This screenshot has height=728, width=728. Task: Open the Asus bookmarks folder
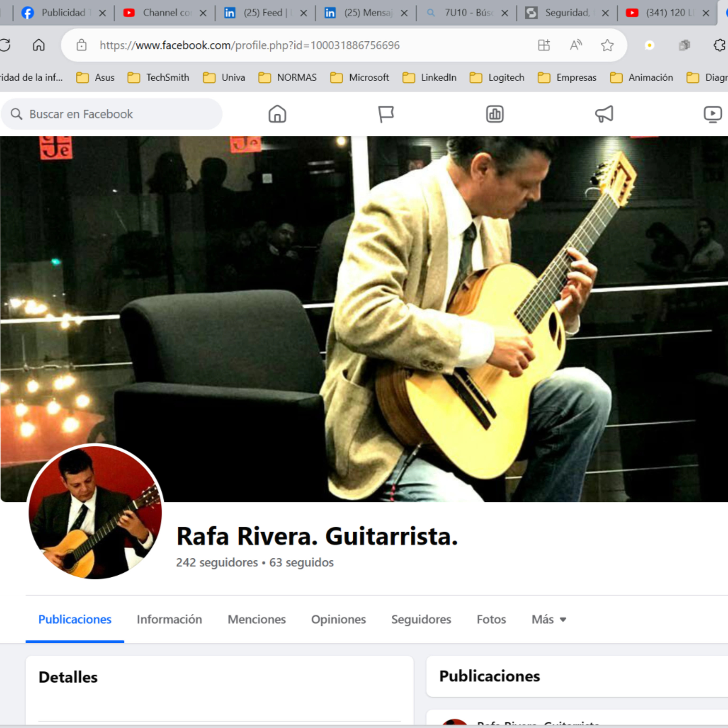(95, 78)
